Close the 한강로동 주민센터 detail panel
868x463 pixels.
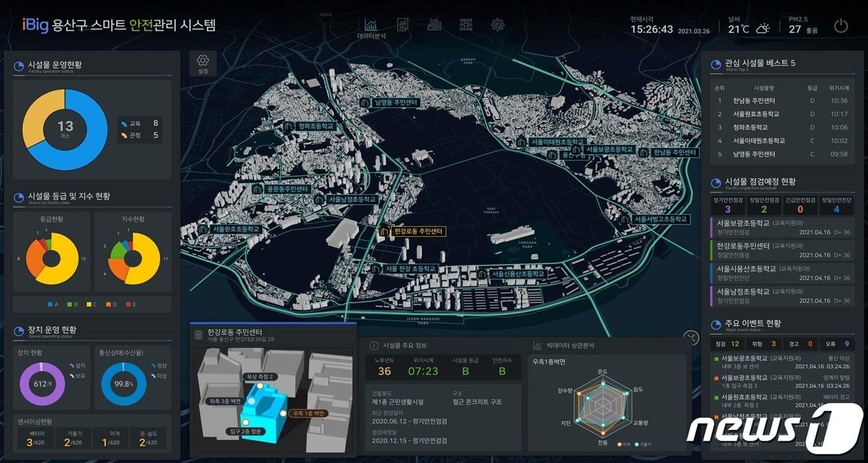[691, 338]
